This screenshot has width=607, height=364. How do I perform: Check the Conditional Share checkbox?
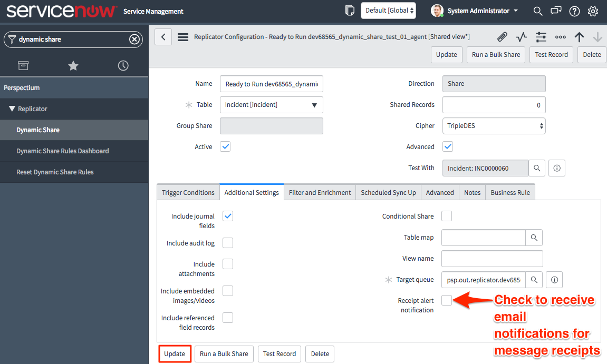(447, 216)
